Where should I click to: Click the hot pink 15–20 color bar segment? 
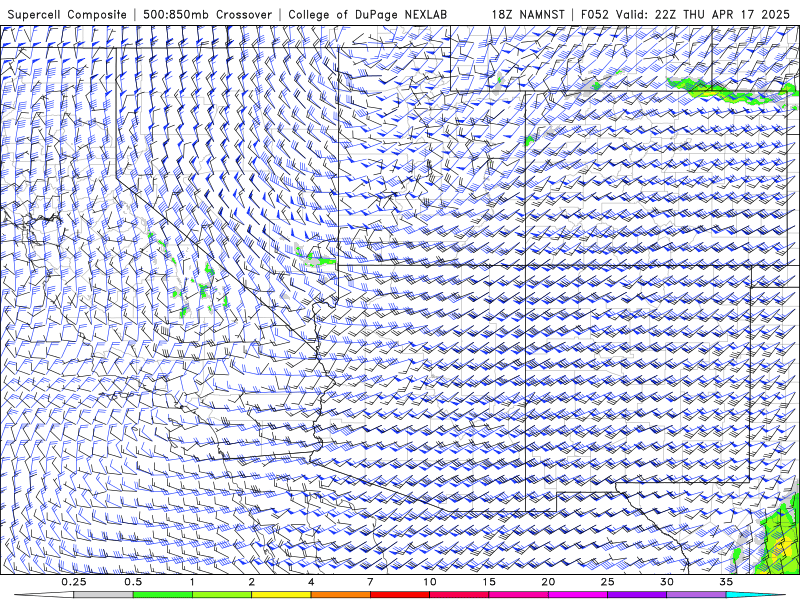click(x=518, y=595)
